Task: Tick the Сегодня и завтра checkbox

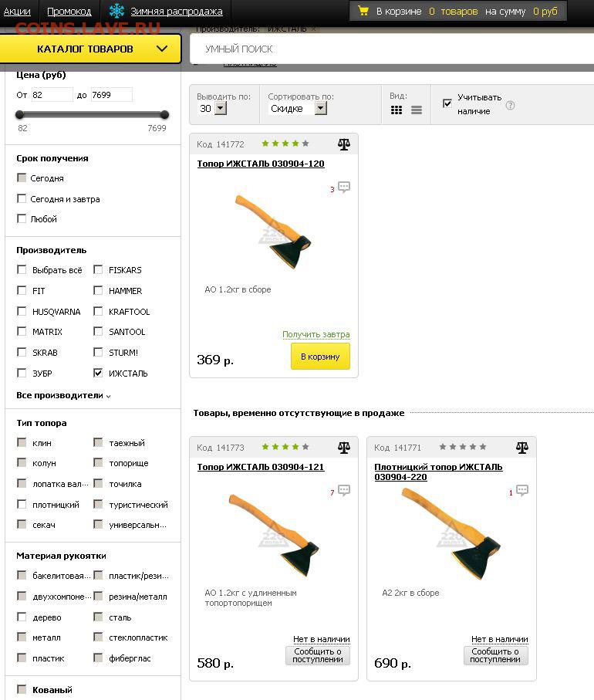Action: click(x=22, y=198)
